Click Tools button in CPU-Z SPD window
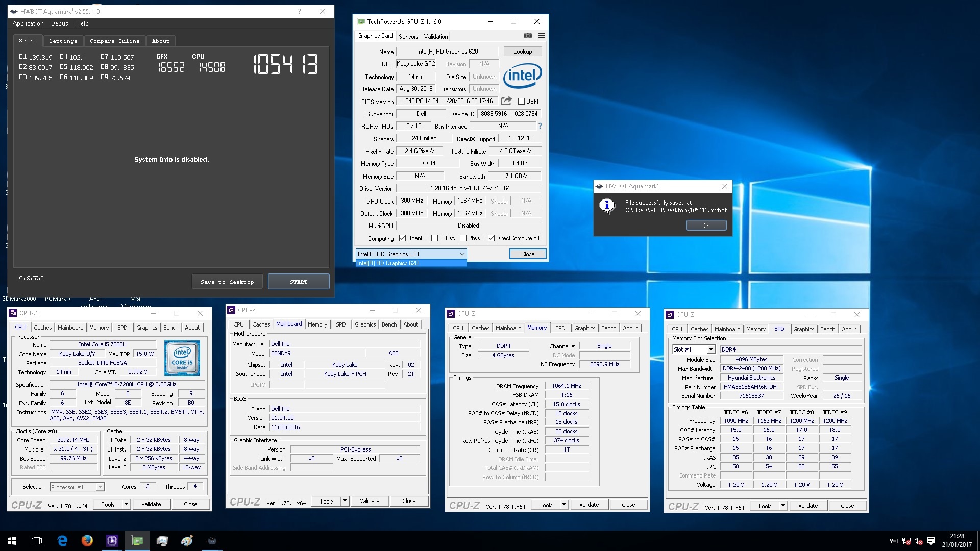The image size is (980, 551). point(765,506)
